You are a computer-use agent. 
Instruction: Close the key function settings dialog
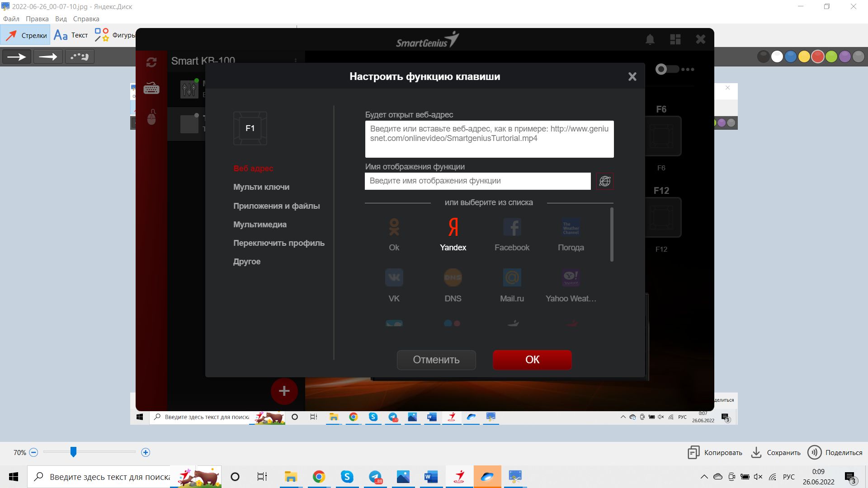(x=632, y=77)
